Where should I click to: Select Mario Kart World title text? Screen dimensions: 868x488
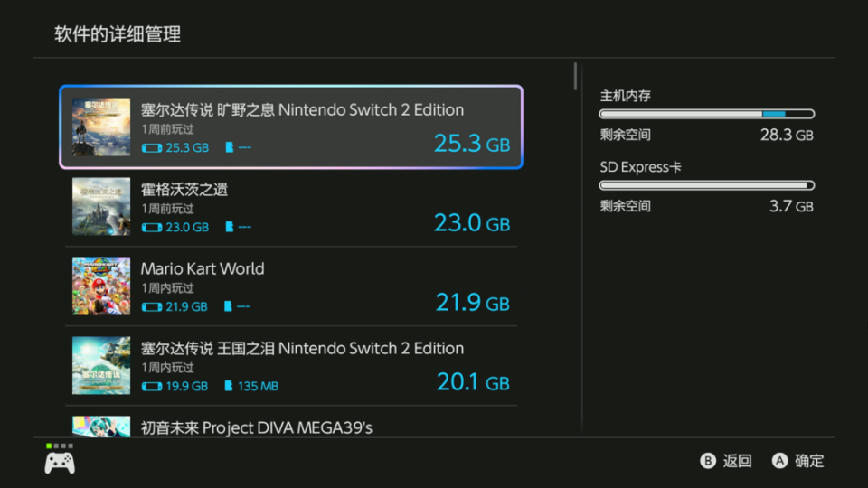pyautogui.click(x=203, y=269)
